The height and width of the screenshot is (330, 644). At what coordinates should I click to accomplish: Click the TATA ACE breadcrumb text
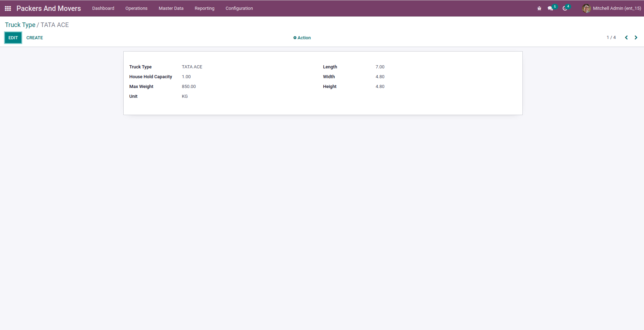pyautogui.click(x=55, y=25)
